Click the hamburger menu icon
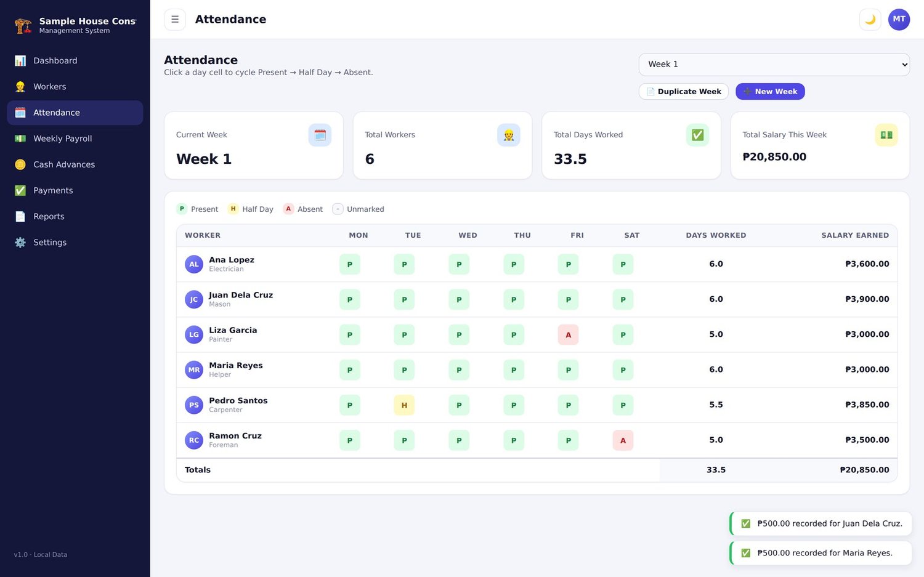This screenshot has height=577, width=924. coord(175,19)
